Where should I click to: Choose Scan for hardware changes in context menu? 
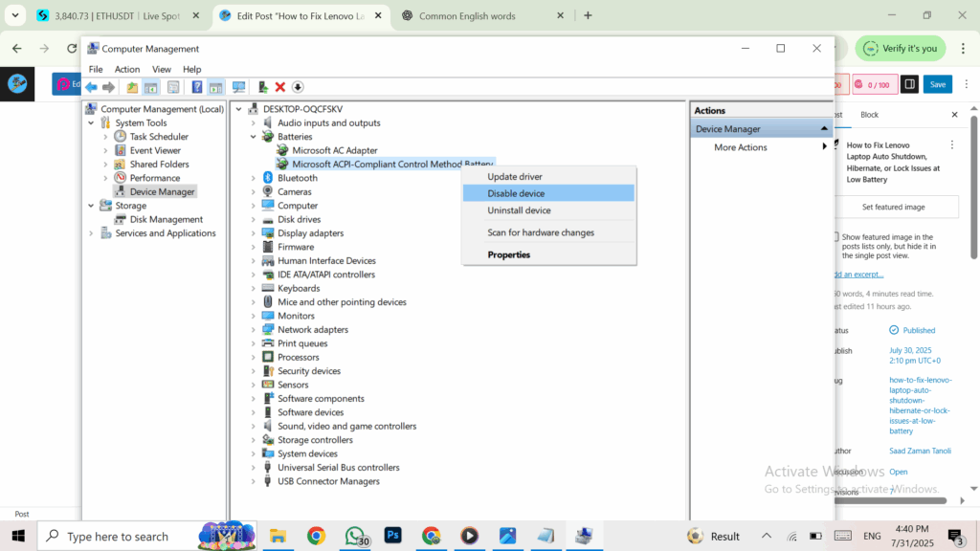548,232
